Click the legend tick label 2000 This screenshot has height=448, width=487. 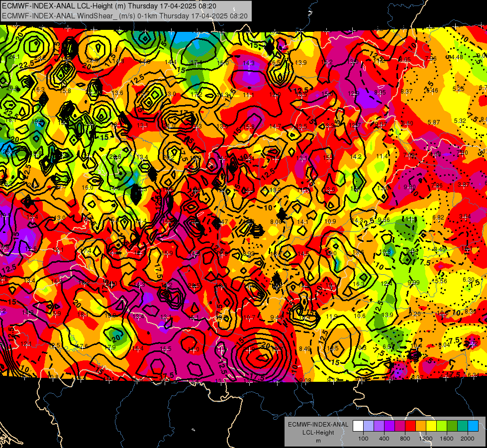[468, 439]
